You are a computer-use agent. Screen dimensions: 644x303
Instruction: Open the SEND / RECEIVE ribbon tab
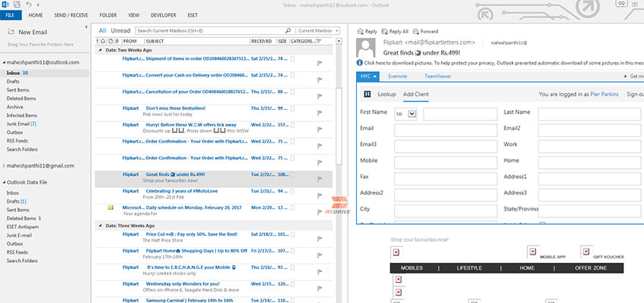[x=71, y=15]
